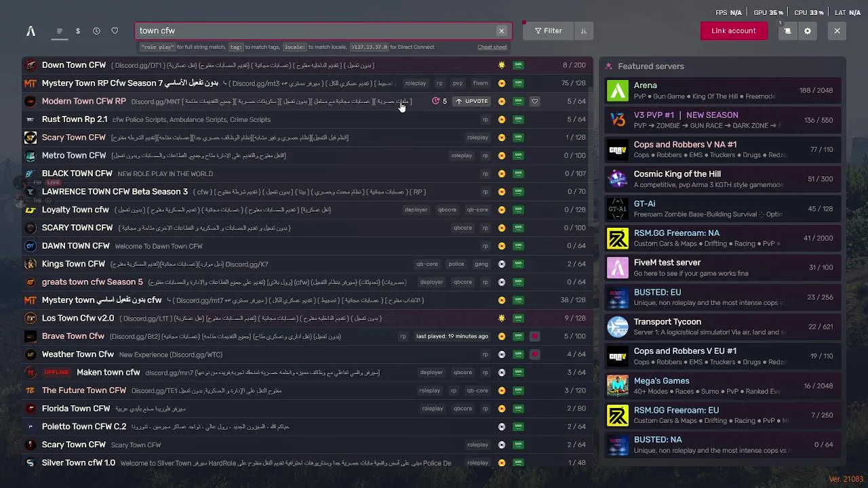Image resolution: width=868 pixels, height=488 pixels.
Task: Open featured GT-Ai server
Action: click(x=723, y=209)
